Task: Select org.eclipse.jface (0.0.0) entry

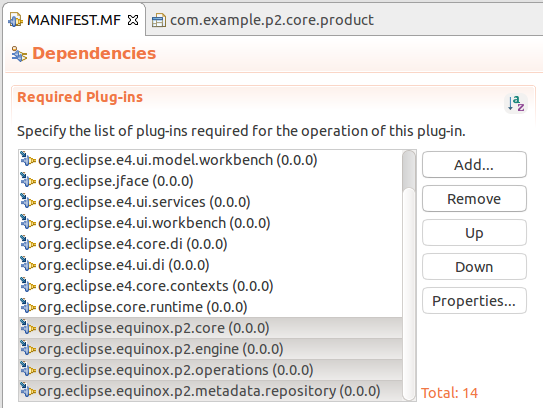Action: pyautogui.click(x=211, y=181)
